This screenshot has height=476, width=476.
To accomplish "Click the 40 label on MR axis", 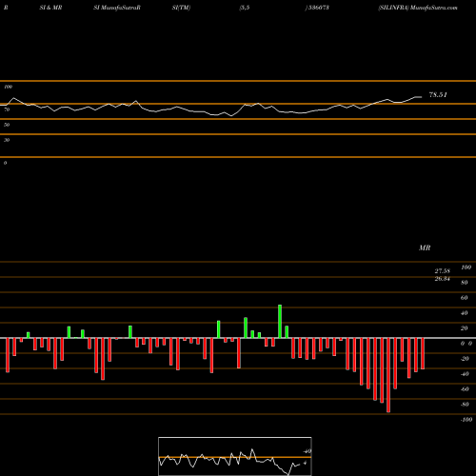I will (465, 313).
